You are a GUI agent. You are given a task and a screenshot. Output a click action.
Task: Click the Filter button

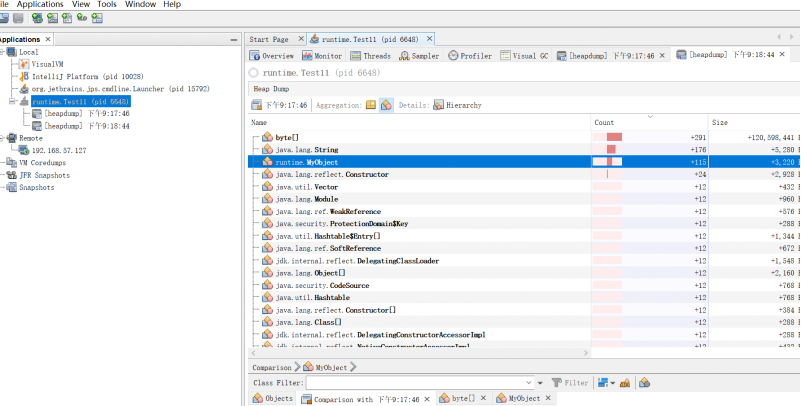click(570, 383)
